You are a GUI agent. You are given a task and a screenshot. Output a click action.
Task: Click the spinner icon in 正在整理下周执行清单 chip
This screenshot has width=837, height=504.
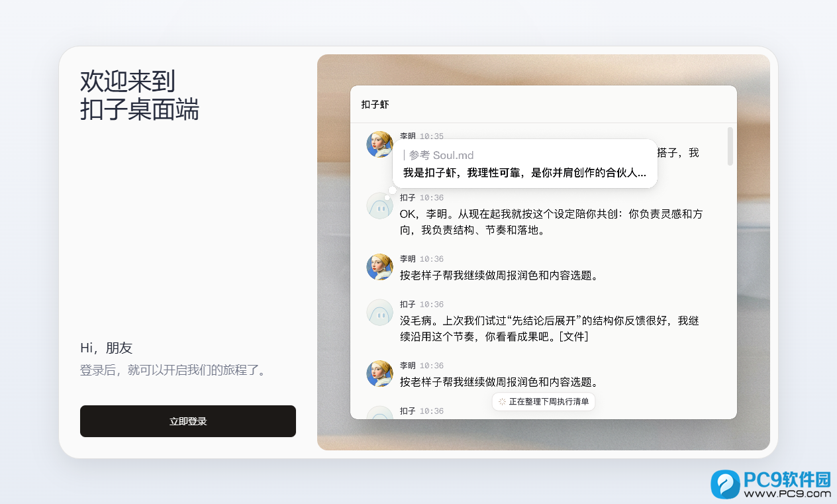click(x=502, y=401)
